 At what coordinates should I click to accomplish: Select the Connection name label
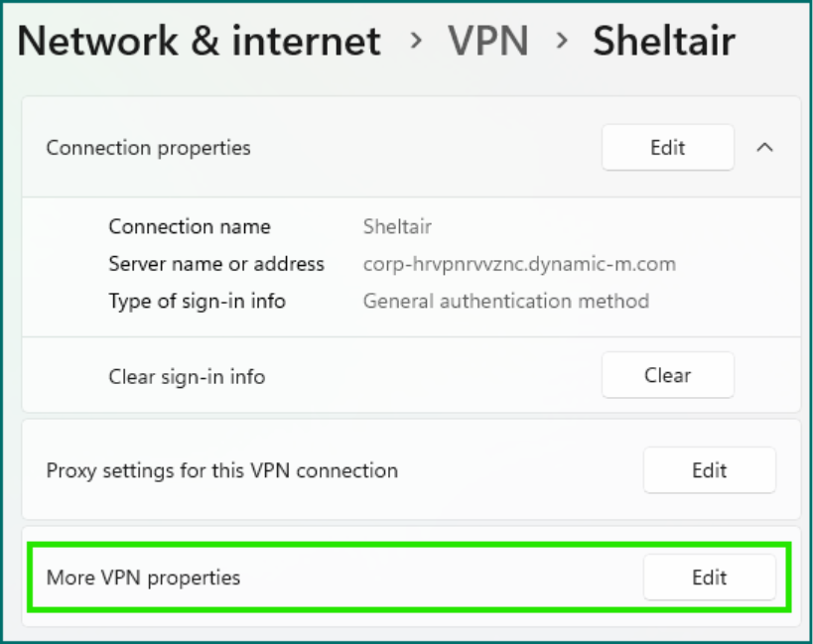(189, 227)
